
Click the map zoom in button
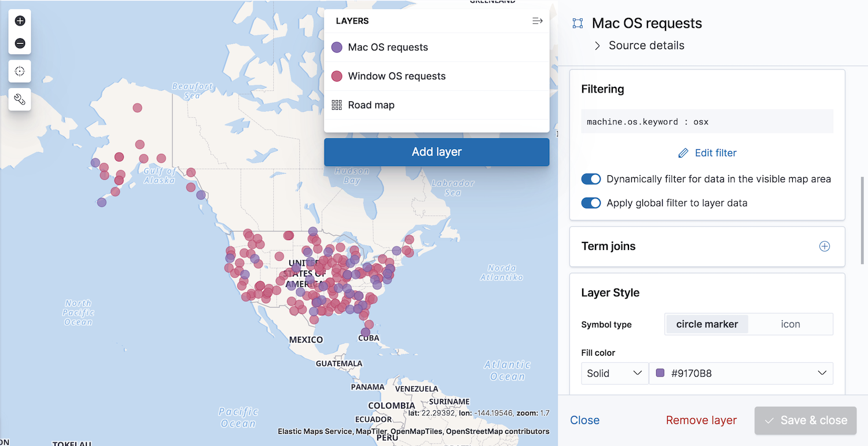click(20, 21)
